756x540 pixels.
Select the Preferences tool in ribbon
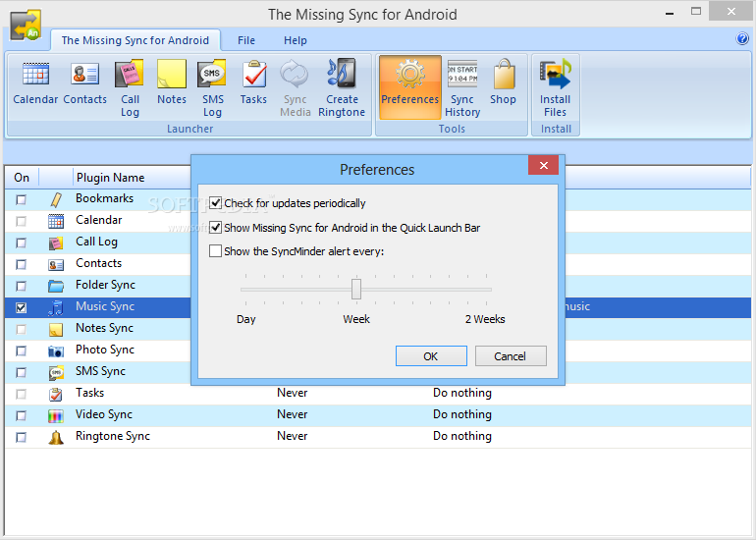(410, 87)
